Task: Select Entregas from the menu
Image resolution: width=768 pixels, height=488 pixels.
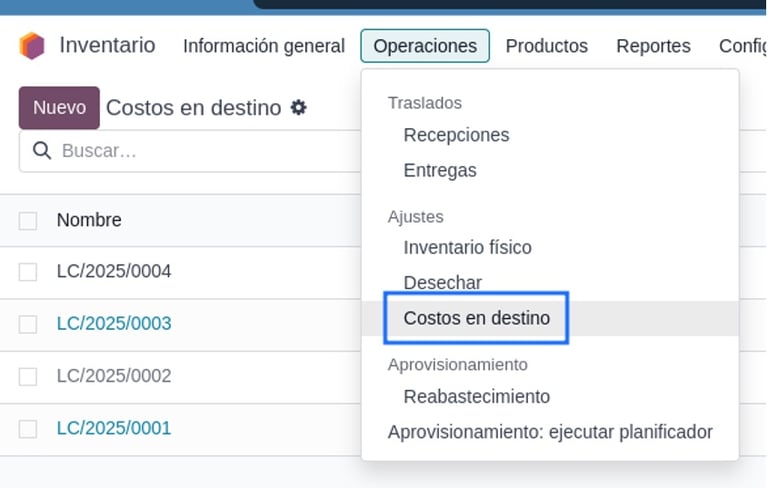Action: click(440, 170)
